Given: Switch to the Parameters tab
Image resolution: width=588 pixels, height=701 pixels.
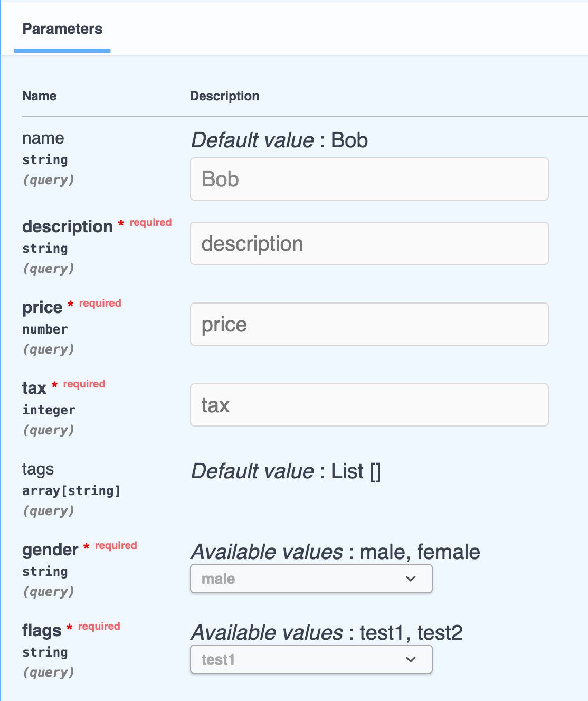Looking at the screenshot, I should (x=62, y=29).
